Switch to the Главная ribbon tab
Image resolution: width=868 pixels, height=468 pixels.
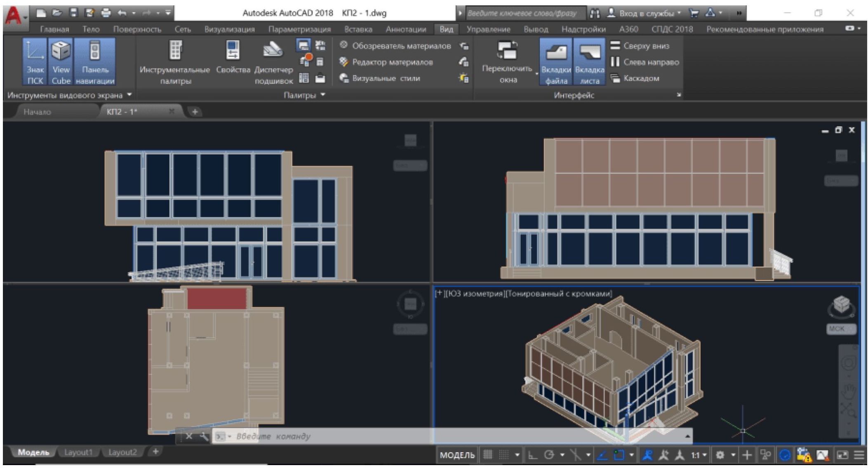pyautogui.click(x=54, y=29)
